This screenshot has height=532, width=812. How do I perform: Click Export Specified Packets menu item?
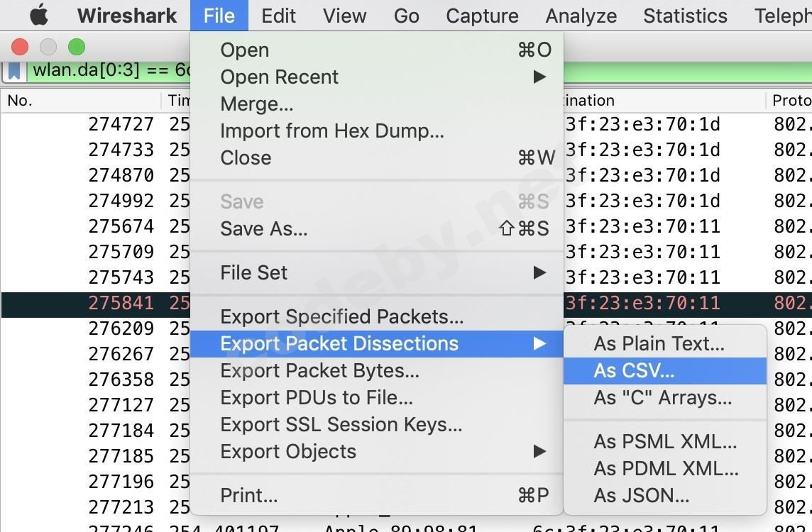click(341, 316)
